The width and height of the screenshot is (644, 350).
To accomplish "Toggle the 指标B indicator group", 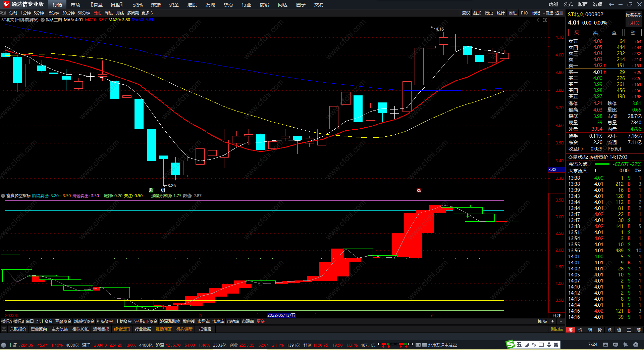I will 19,321.
